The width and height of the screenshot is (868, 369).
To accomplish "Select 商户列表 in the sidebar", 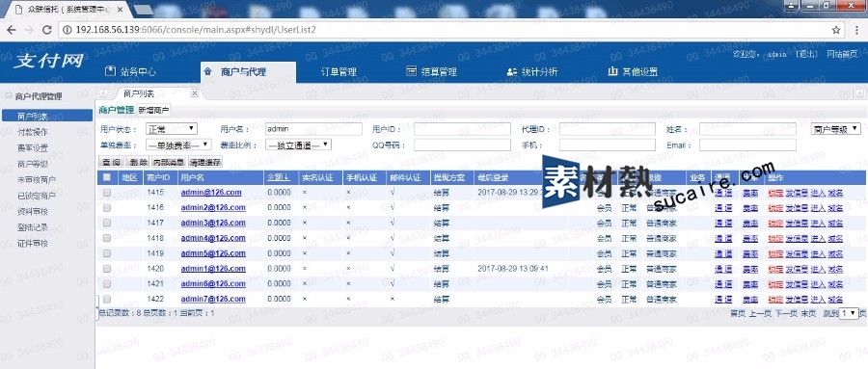I will (47, 116).
